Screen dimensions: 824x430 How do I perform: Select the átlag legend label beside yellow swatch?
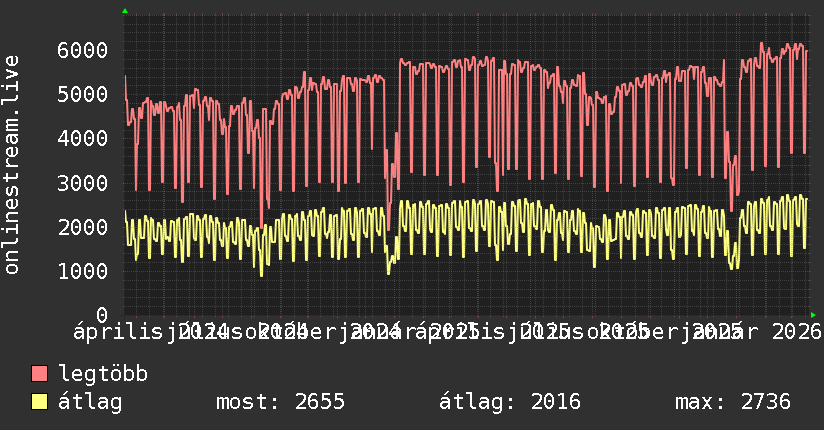tap(90, 402)
